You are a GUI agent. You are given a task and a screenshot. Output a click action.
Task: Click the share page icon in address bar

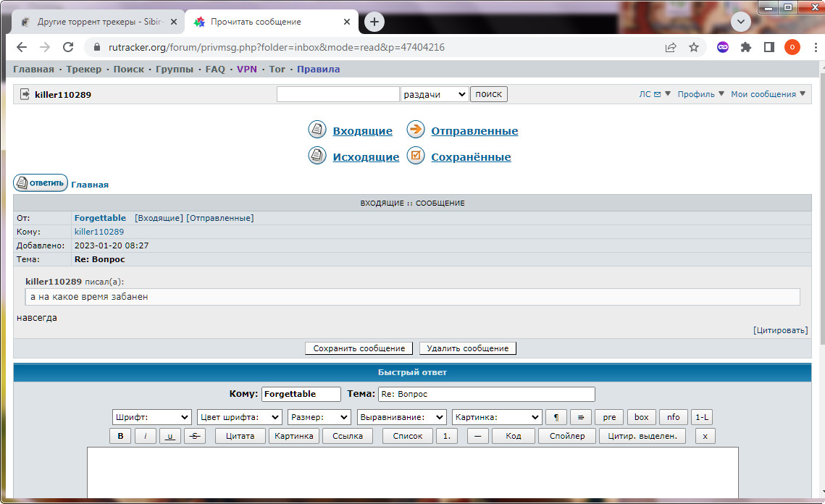(671, 47)
